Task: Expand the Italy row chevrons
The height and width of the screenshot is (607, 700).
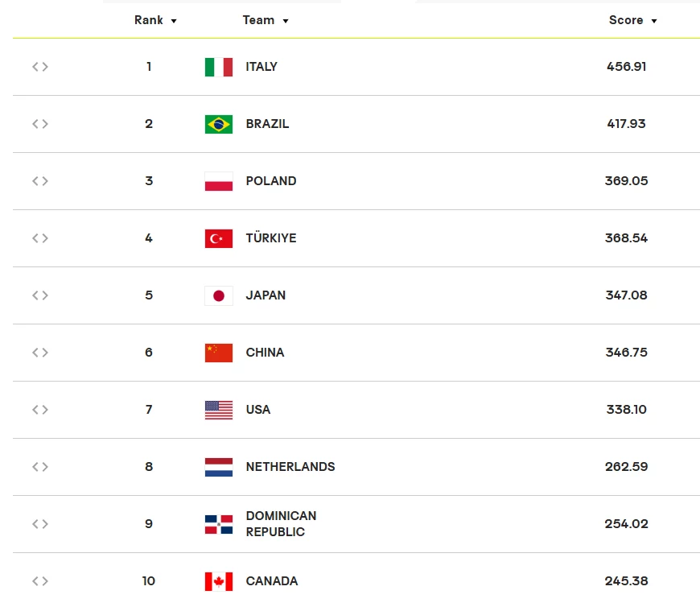Action: click(40, 67)
